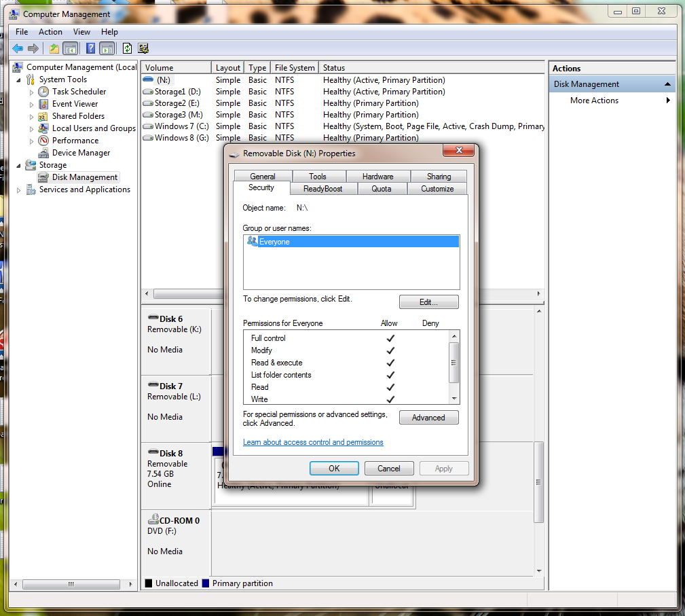Open the Action menu
685x616 pixels.
click(50, 31)
